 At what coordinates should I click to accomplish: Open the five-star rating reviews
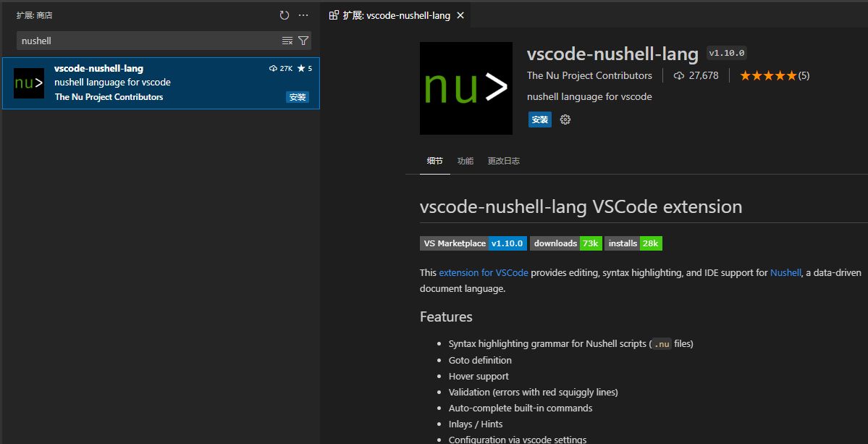[x=775, y=76]
